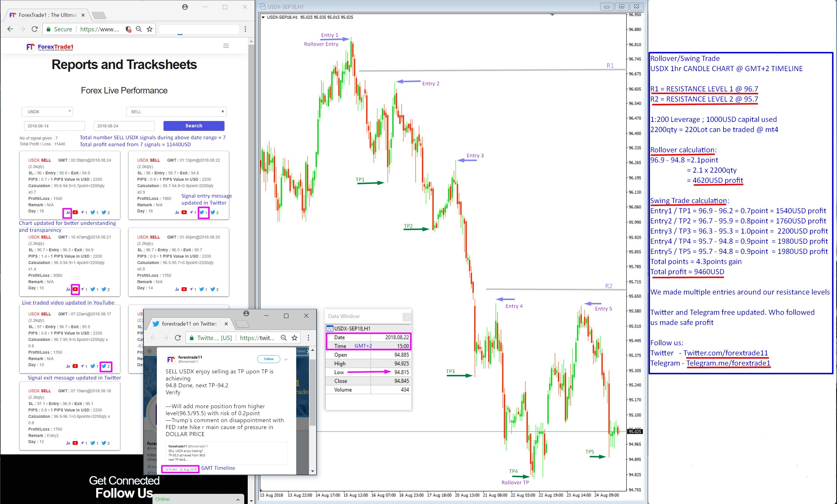Open the chart icon on the Day 12 card
Image resolution: width=837 pixels, height=504 pixels.
click(68, 443)
